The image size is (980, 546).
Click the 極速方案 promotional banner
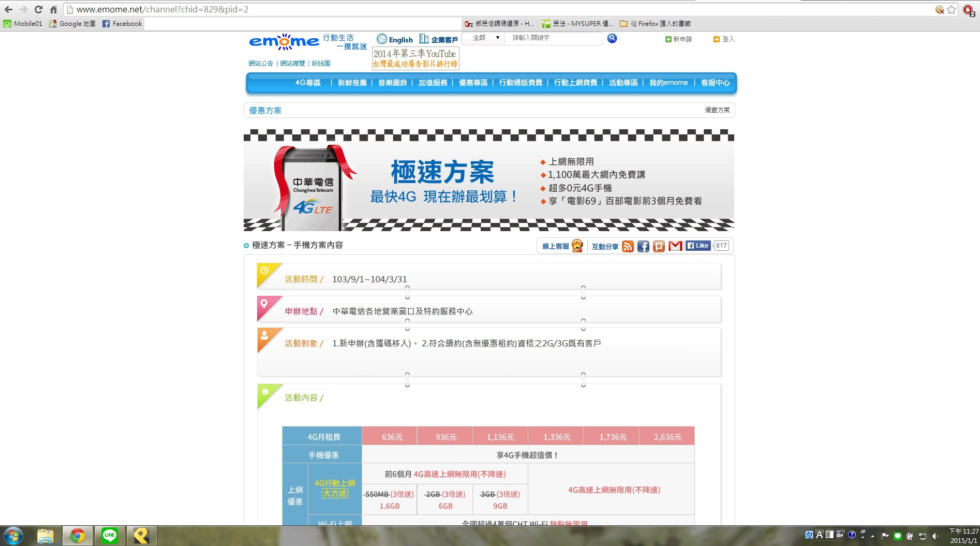click(x=489, y=180)
